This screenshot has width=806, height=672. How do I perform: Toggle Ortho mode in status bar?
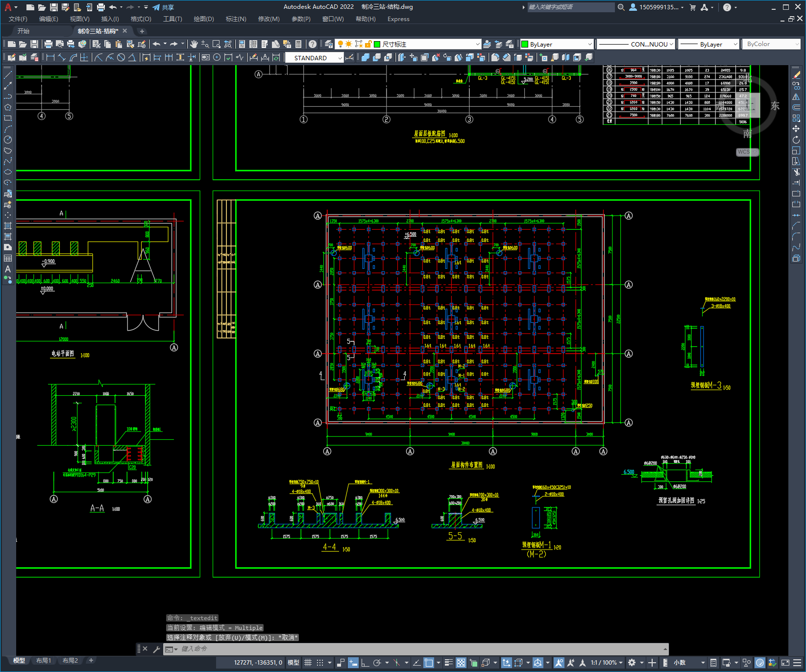pyautogui.click(x=365, y=663)
